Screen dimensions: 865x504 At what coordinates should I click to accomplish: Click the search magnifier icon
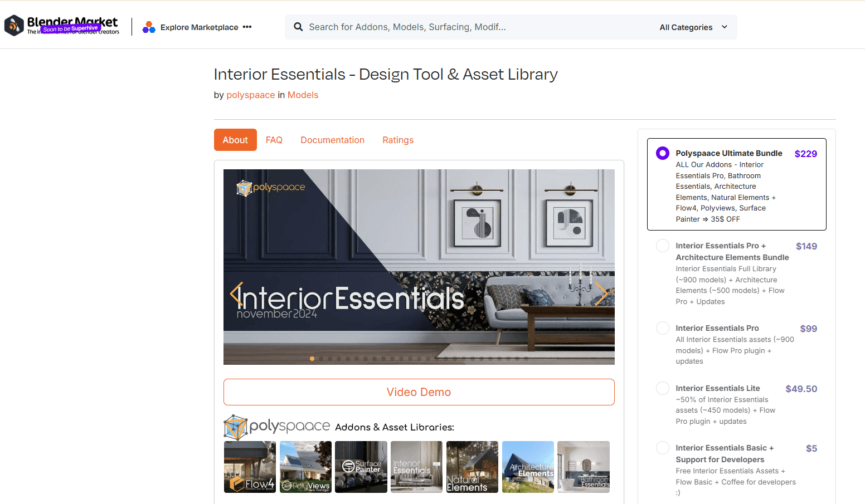pos(298,26)
